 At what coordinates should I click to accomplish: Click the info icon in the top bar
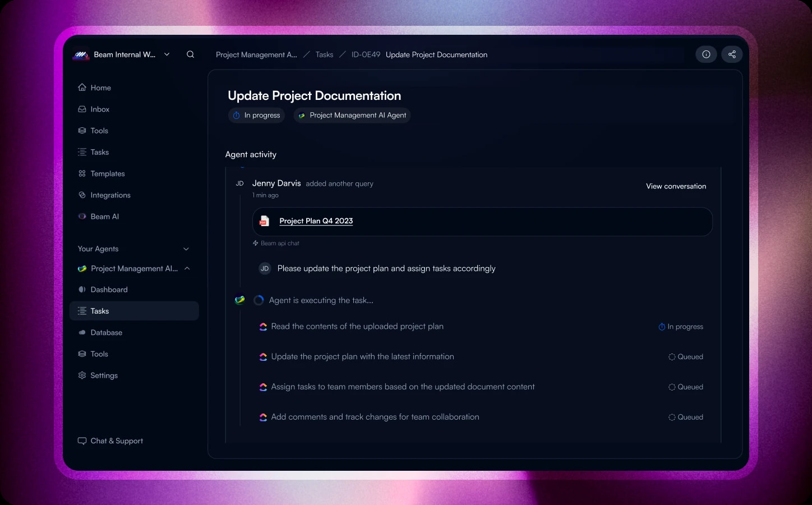click(706, 54)
